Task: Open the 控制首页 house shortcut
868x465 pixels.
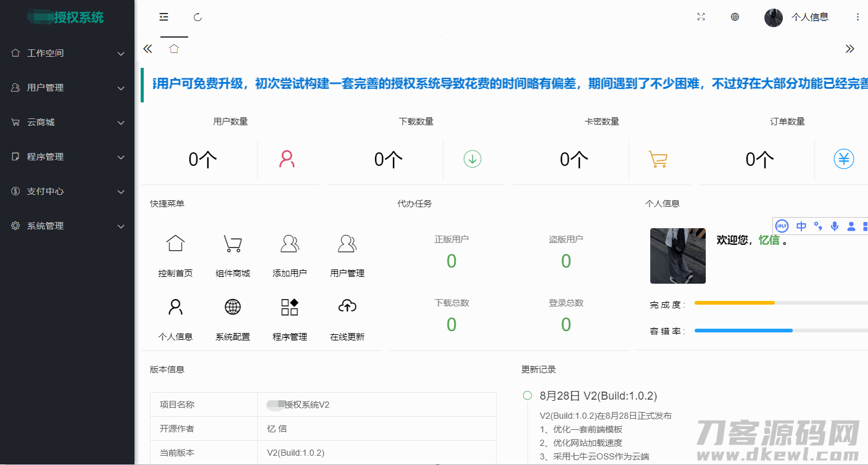Action: pos(175,244)
